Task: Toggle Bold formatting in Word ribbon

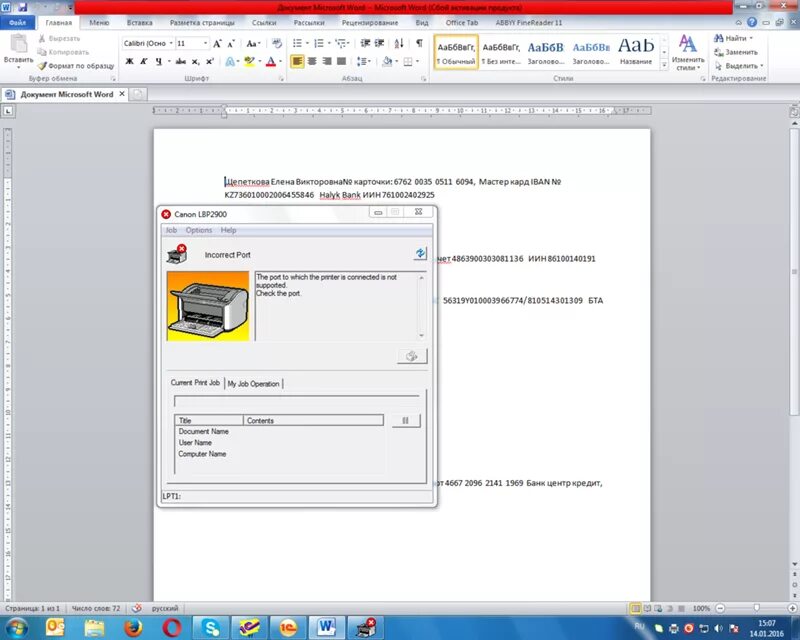Action: [x=130, y=61]
